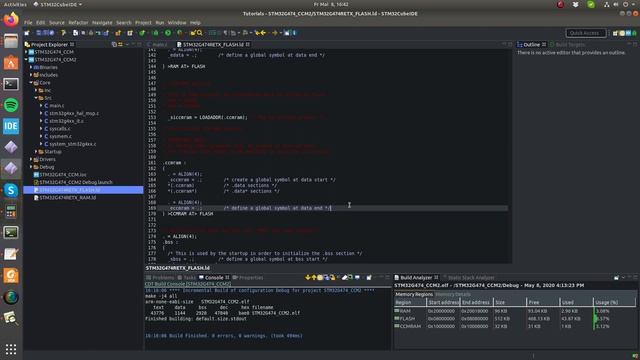Click Link with Editor icon in Project Explorer
The width and height of the screenshot is (640, 360).
[120, 44]
